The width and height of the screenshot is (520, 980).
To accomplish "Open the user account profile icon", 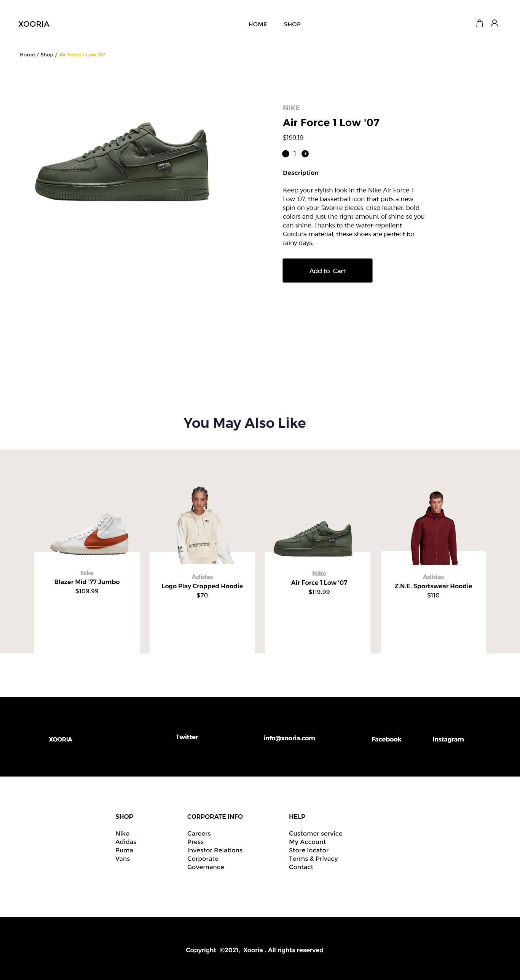I will [494, 24].
